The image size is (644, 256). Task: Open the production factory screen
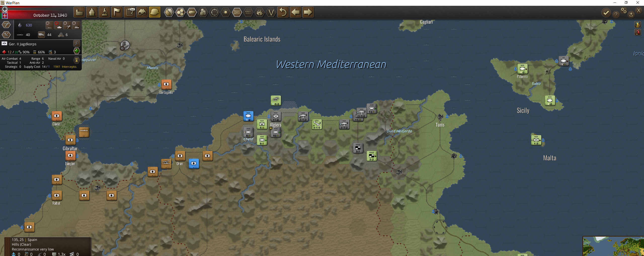[x=79, y=12]
